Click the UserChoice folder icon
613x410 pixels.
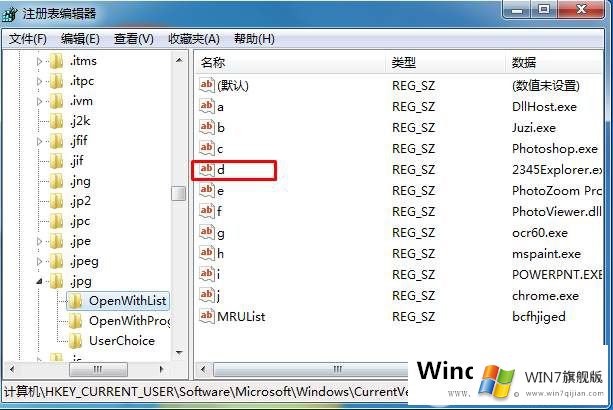(75, 341)
